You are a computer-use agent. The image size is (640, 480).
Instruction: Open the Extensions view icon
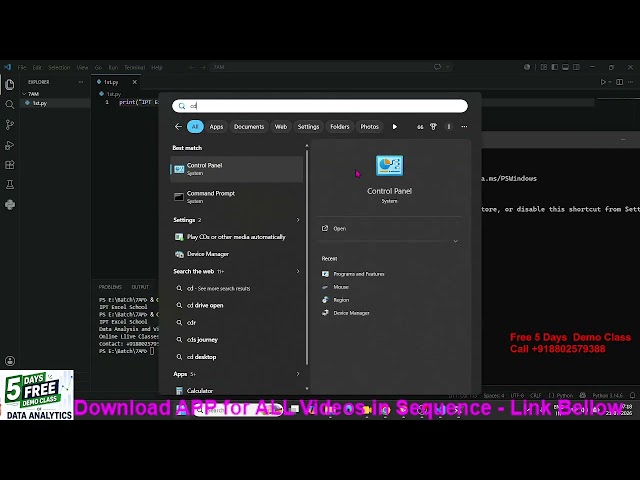click(x=10, y=165)
